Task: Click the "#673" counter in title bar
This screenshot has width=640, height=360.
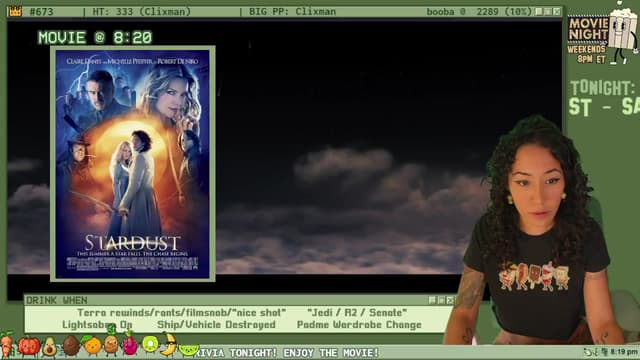Action: (x=42, y=12)
